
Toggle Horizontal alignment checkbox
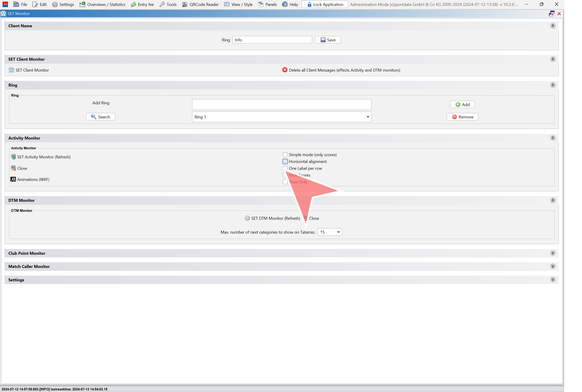[285, 162]
